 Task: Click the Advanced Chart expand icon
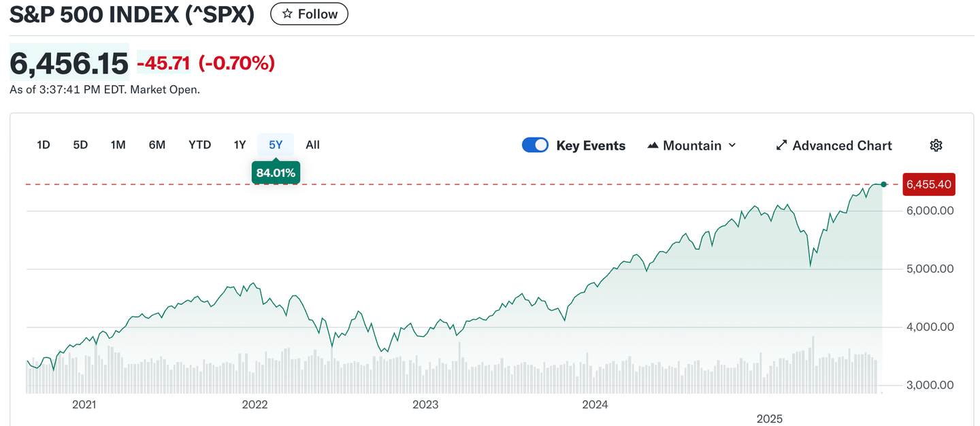click(x=781, y=145)
